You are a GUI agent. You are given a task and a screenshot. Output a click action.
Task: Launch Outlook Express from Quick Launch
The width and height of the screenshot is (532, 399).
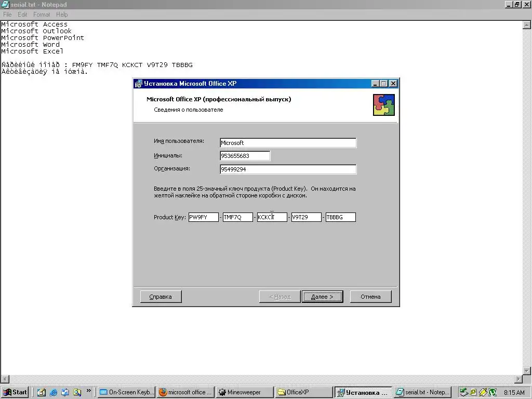pyautogui.click(x=65, y=392)
